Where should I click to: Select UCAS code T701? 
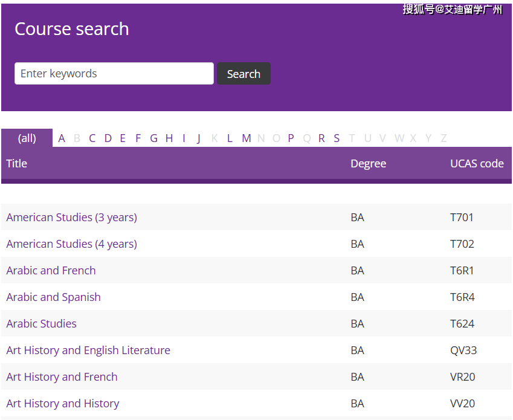pos(462,218)
